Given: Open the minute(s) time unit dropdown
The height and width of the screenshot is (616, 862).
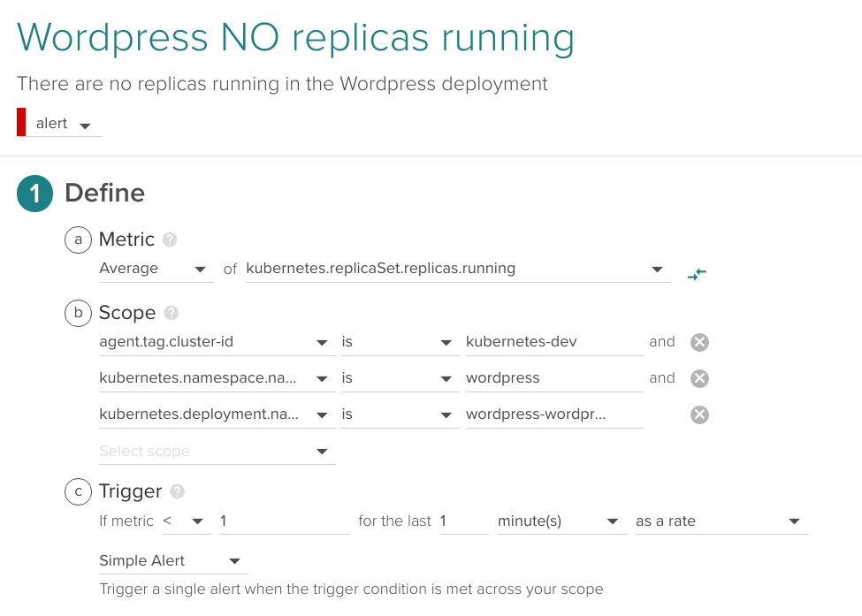Looking at the screenshot, I should click(561, 521).
